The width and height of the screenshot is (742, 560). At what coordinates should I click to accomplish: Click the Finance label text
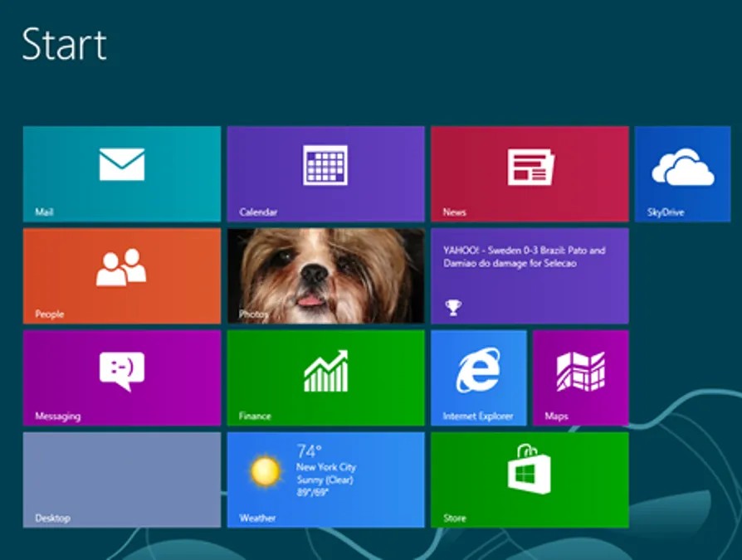(x=255, y=416)
